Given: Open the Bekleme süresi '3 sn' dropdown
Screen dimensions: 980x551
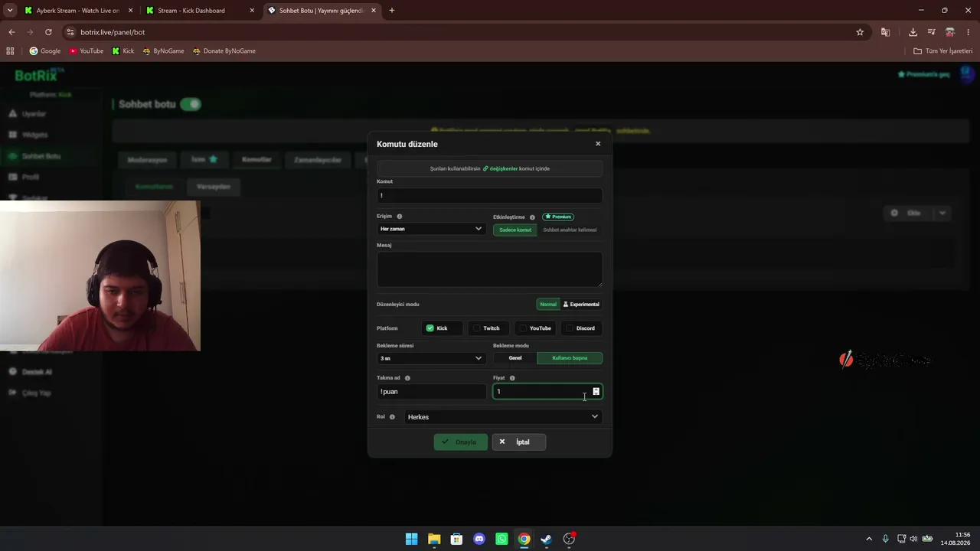Looking at the screenshot, I should tap(431, 358).
